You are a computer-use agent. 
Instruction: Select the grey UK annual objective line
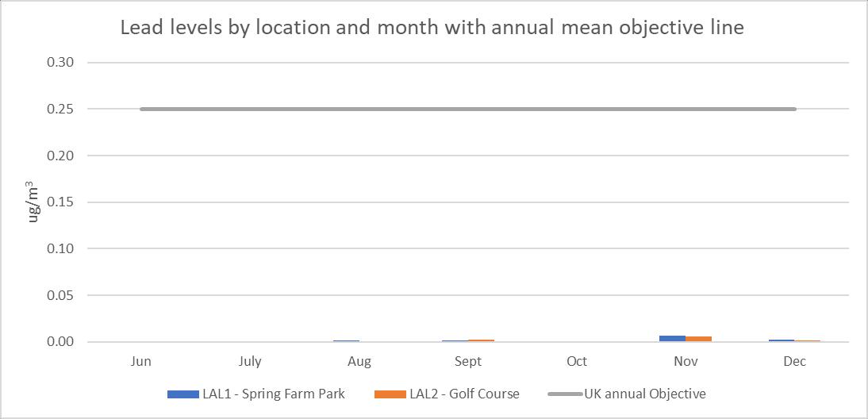click(468, 109)
